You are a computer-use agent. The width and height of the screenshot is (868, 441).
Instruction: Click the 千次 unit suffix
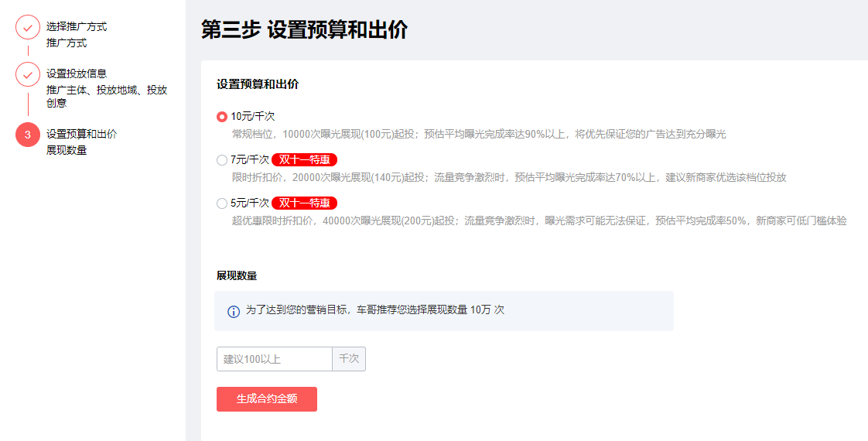click(x=349, y=359)
